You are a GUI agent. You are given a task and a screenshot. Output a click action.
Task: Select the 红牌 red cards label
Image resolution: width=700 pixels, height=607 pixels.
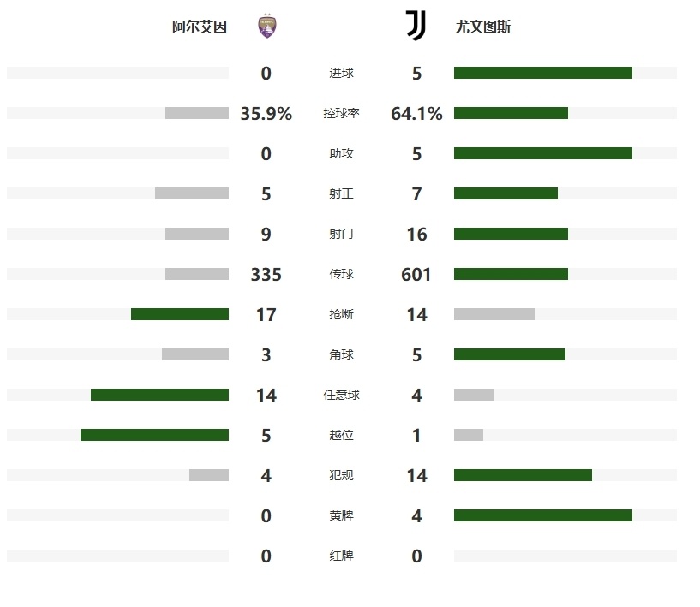click(342, 556)
